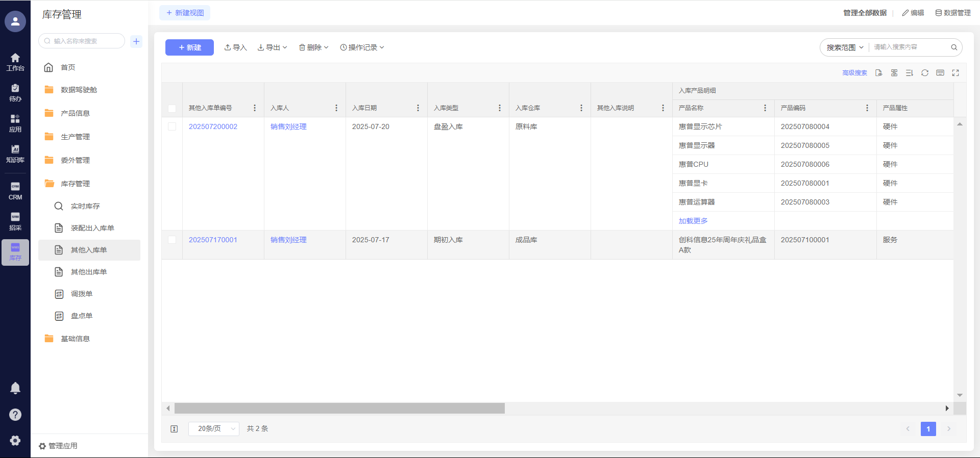Click the refresh table icon
This screenshot has height=458, width=980.
coord(924,73)
